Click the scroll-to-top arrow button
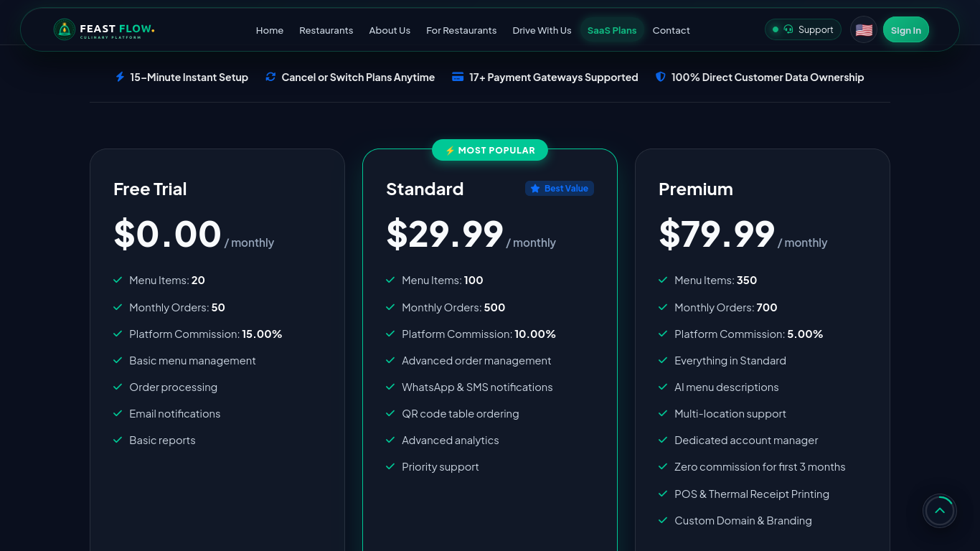Image resolution: width=980 pixels, height=551 pixels. [x=940, y=511]
